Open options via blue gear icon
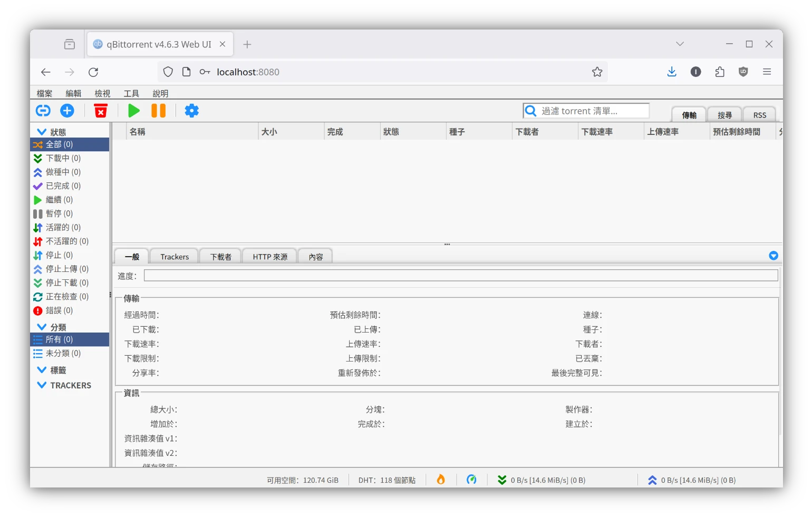Image resolution: width=812 pixels, height=517 pixels. tap(191, 111)
